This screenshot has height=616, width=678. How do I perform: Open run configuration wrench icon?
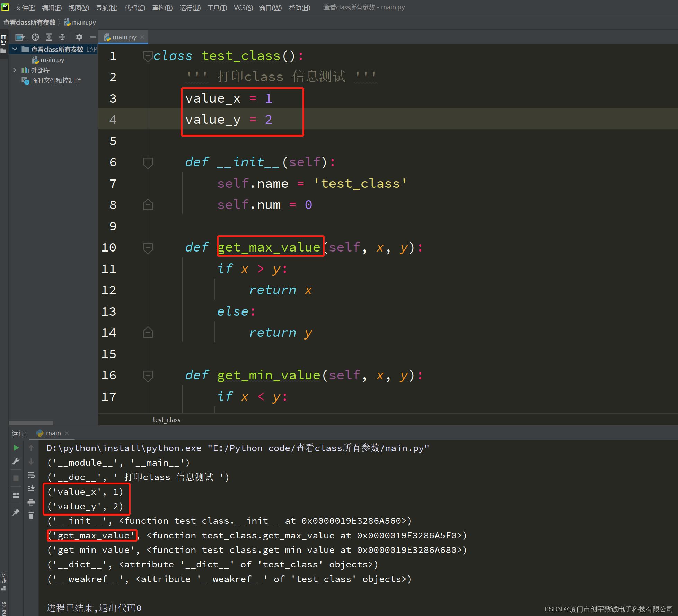16,461
